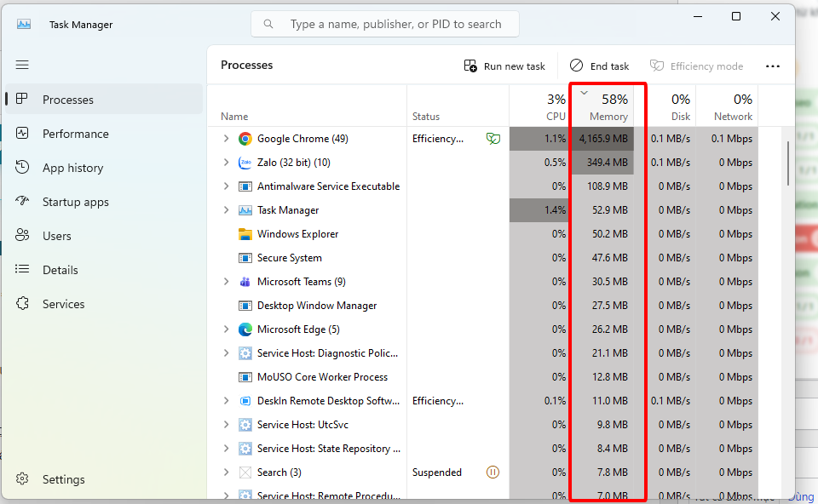The width and height of the screenshot is (818, 504).
Task: Sort by the Memory column header
Action: pyautogui.click(x=602, y=106)
